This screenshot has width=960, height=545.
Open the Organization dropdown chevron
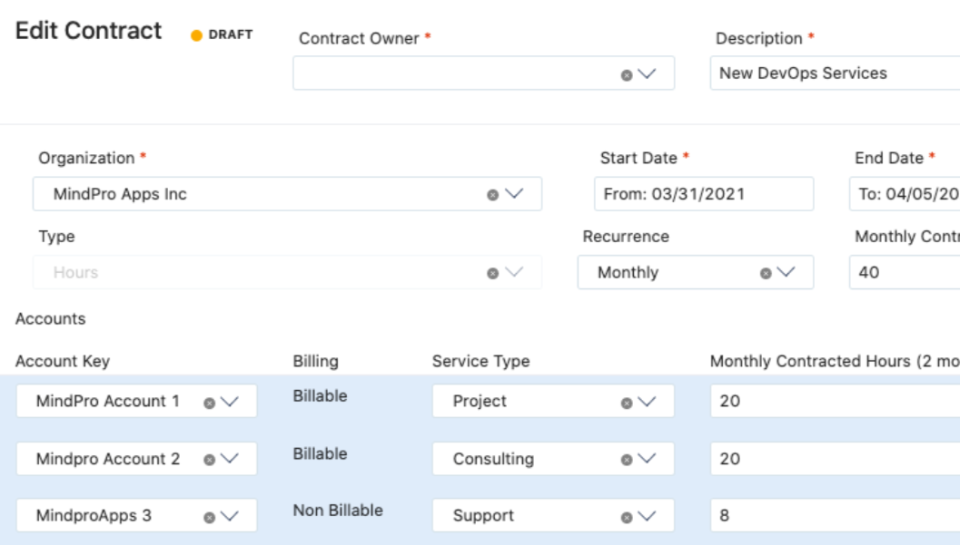pos(514,194)
